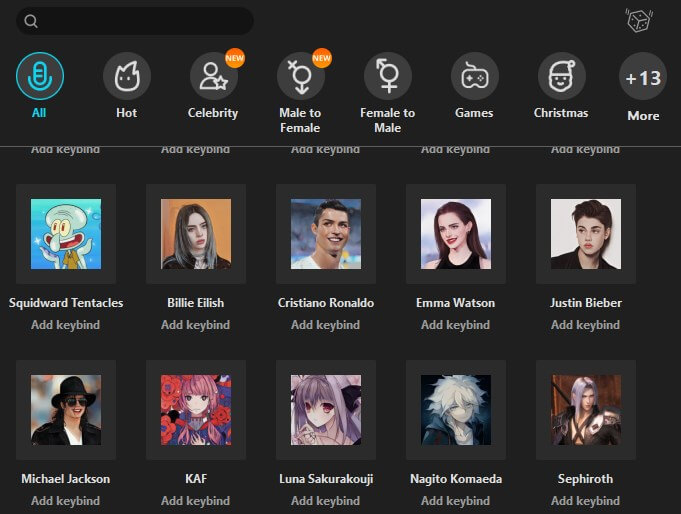Select the Nagito Komaeda voice thumbnail
The height and width of the screenshot is (514, 681).
(x=456, y=410)
